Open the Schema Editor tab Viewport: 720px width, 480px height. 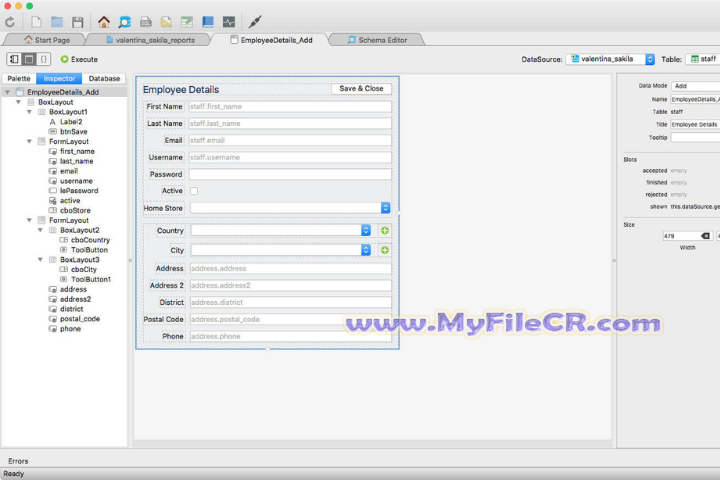tap(377, 40)
